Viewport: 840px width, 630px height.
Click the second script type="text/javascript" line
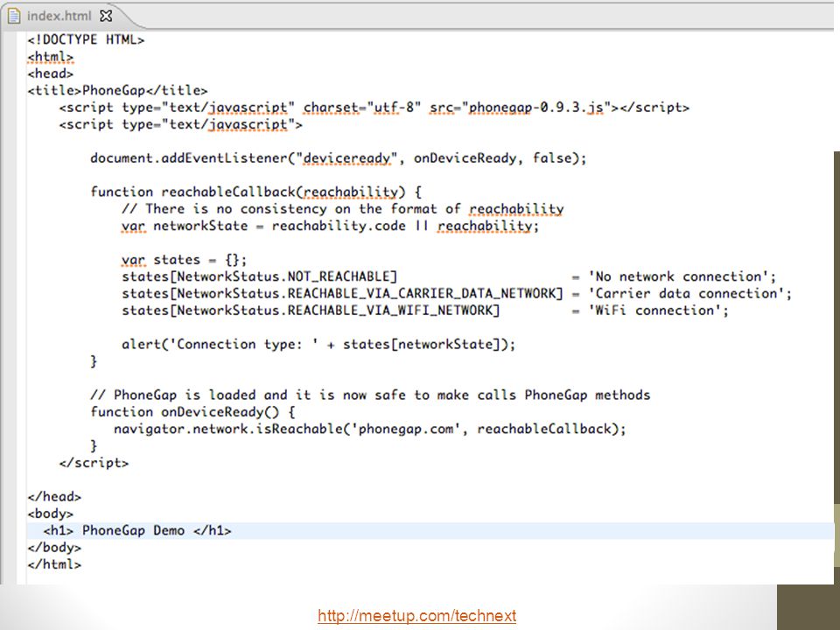point(181,125)
